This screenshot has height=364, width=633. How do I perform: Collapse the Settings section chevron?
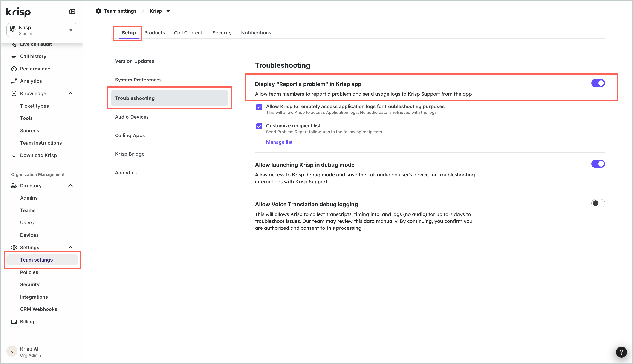tap(70, 248)
